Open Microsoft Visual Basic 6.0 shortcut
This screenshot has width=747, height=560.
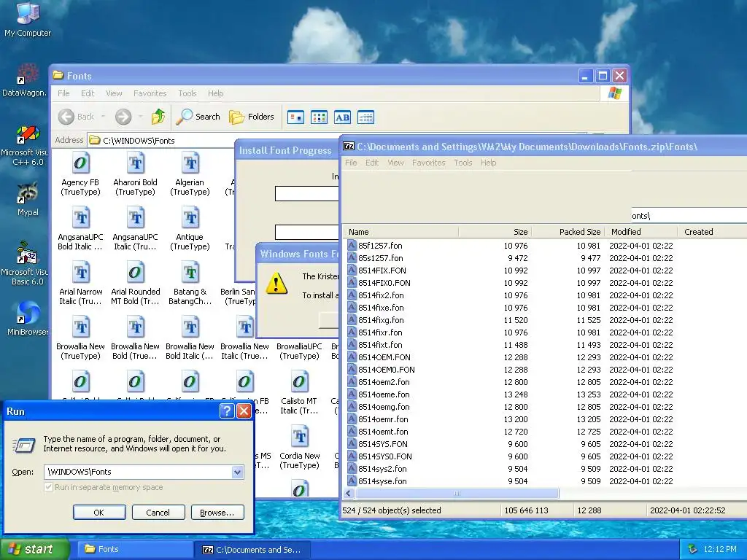[x=25, y=263]
